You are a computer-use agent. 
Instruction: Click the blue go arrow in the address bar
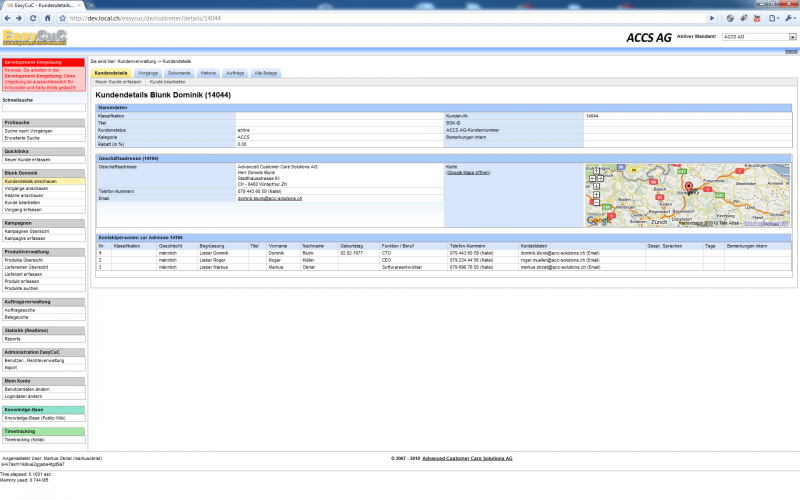[x=712, y=18]
